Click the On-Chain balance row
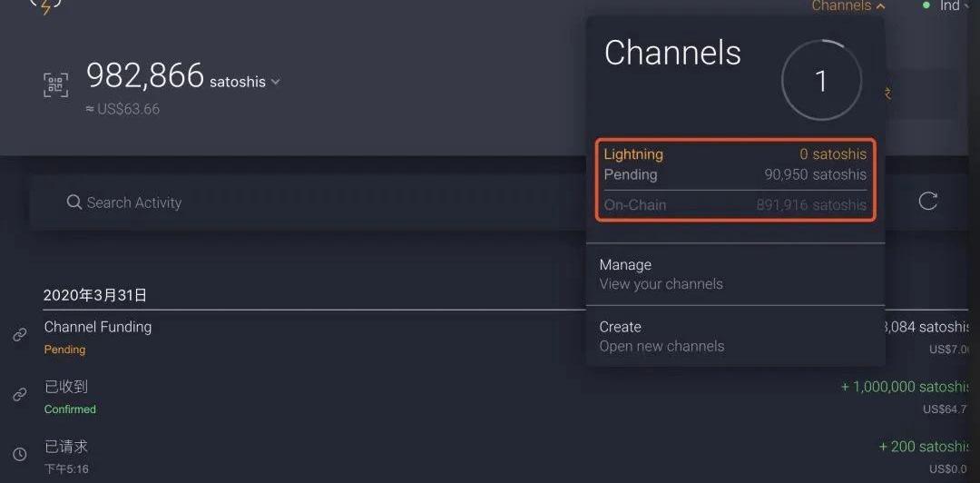This screenshot has height=483, width=980. (735, 204)
